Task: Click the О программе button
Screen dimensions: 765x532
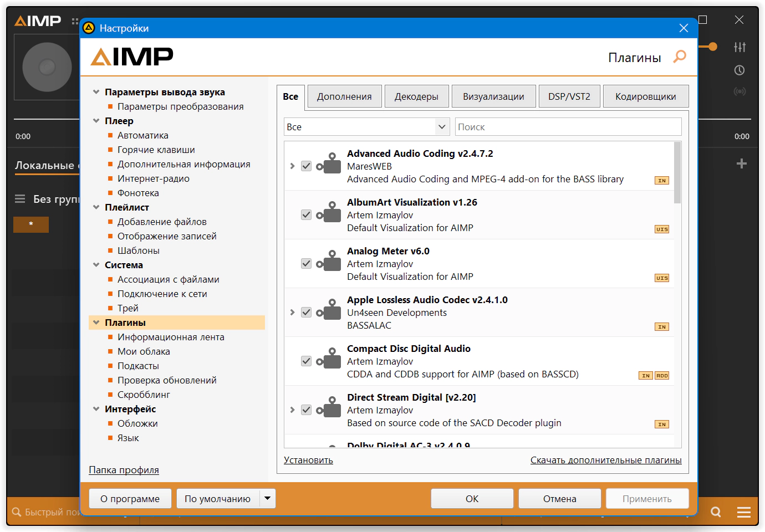Action: (130, 499)
